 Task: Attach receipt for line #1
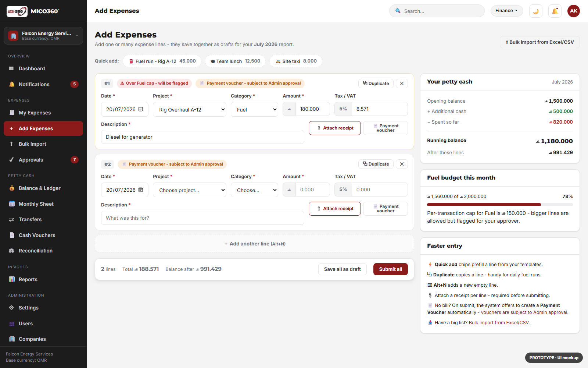(335, 128)
